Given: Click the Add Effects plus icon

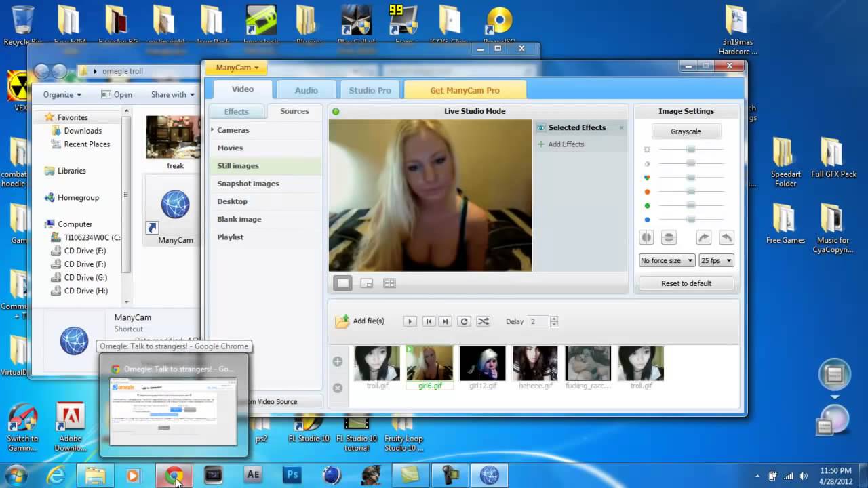Looking at the screenshot, I should pyautogui.click(x=541, y=144).
